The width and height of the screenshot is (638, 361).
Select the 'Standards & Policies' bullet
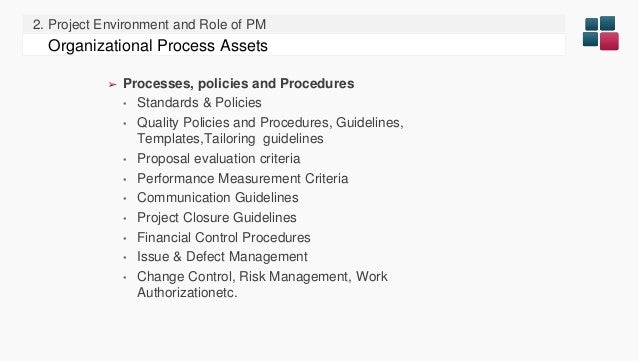click(x=199, y=103)
